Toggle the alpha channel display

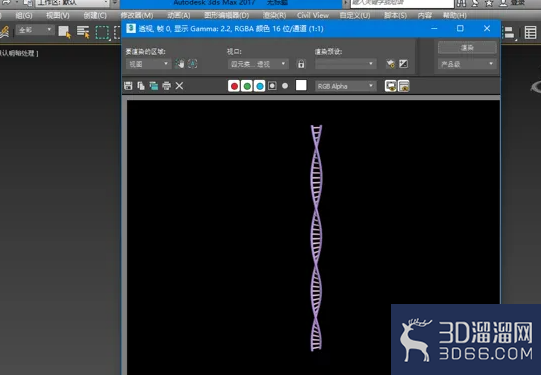(272, 86)
